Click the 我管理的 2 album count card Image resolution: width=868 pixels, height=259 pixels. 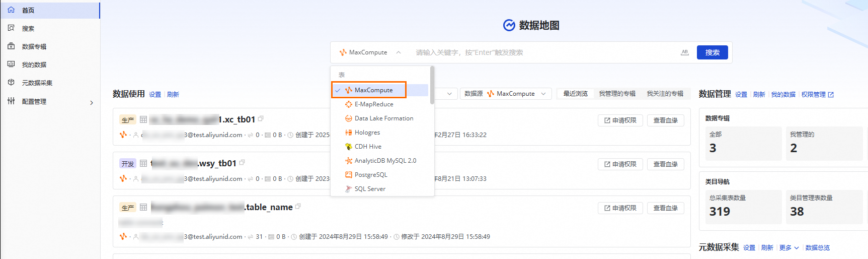[824, 144]
